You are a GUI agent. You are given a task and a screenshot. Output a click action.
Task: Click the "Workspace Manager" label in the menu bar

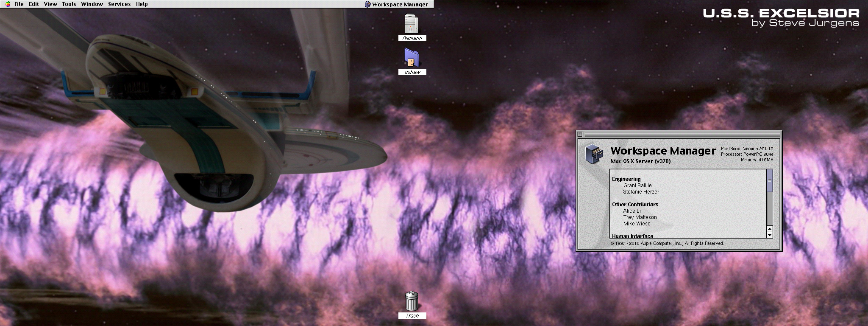[400, 4]
